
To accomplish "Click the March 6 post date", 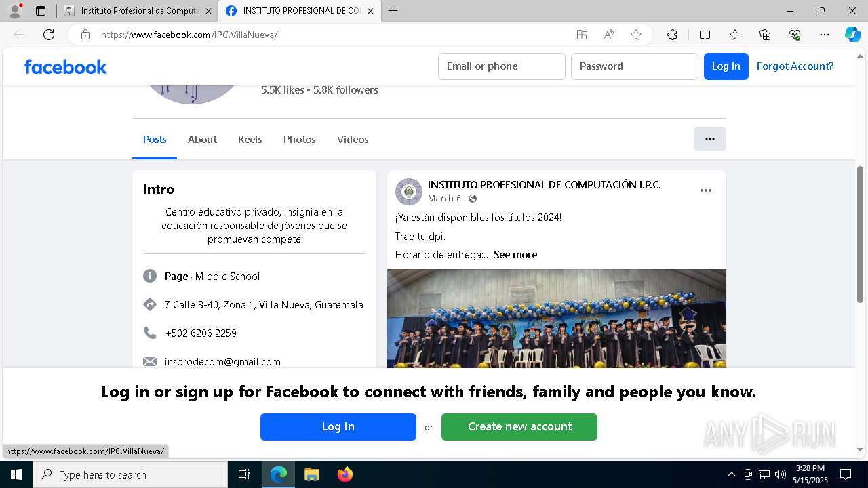I will (444, 199).
